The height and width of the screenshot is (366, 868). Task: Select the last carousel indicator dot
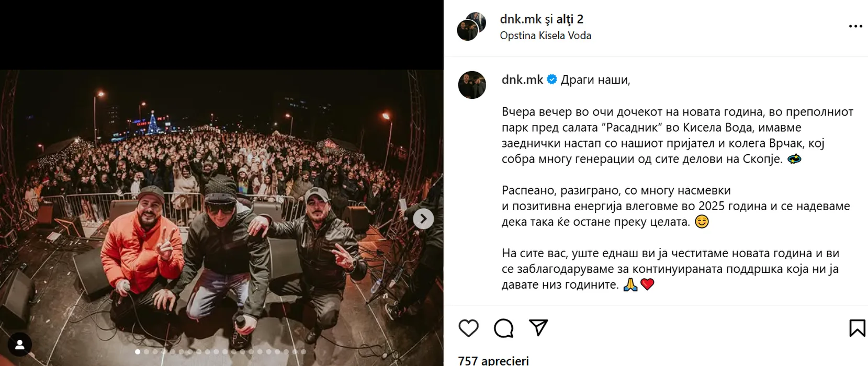tap(304, 352)
